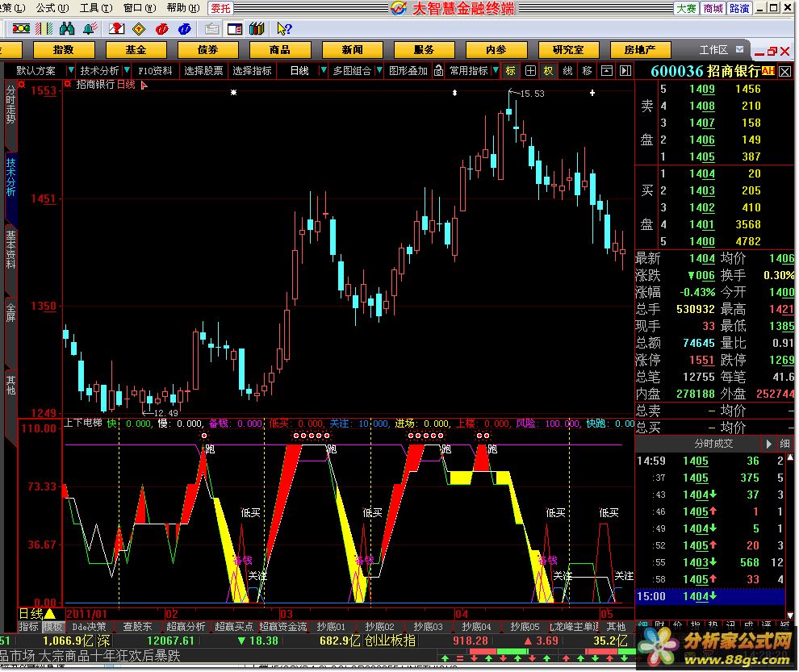This screenshot has height=672, width=799.
Task: Toggle the 权 adjustment button
Action: (x=548, y=71)
